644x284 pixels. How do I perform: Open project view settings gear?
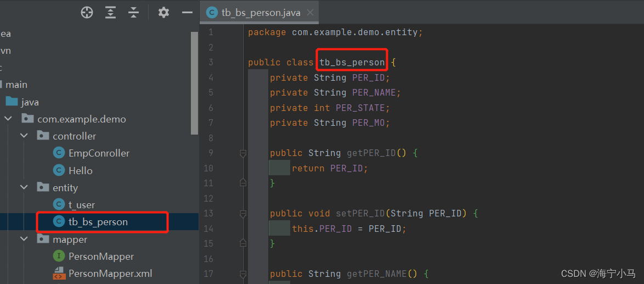coord(163,13)
